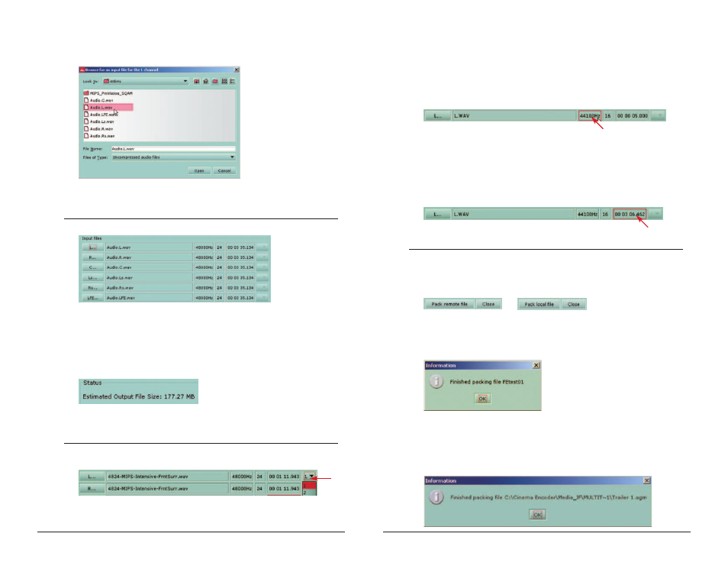Click the Audio.C.wav filename field in Input files
This screenshot has height=569, width=728.
click(149, 268)
